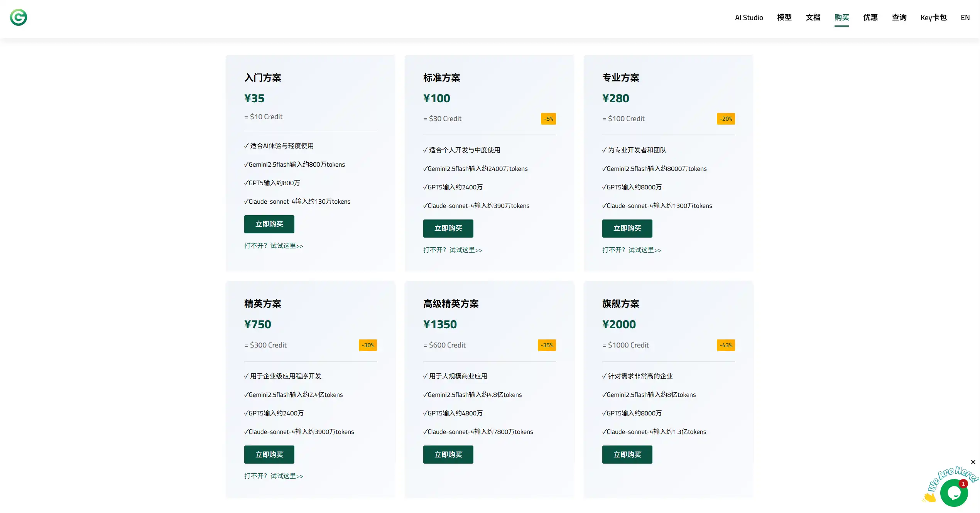The image size is (980, 513).
Task: Click 立即购买 on the ¥2000 旗舰方案
Action: [627, 454]
